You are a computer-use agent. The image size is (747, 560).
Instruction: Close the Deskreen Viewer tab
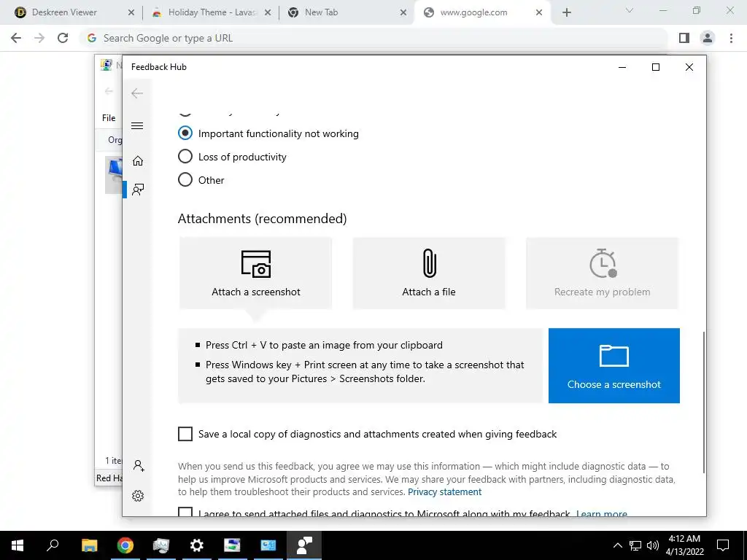(x=131, y=12)
